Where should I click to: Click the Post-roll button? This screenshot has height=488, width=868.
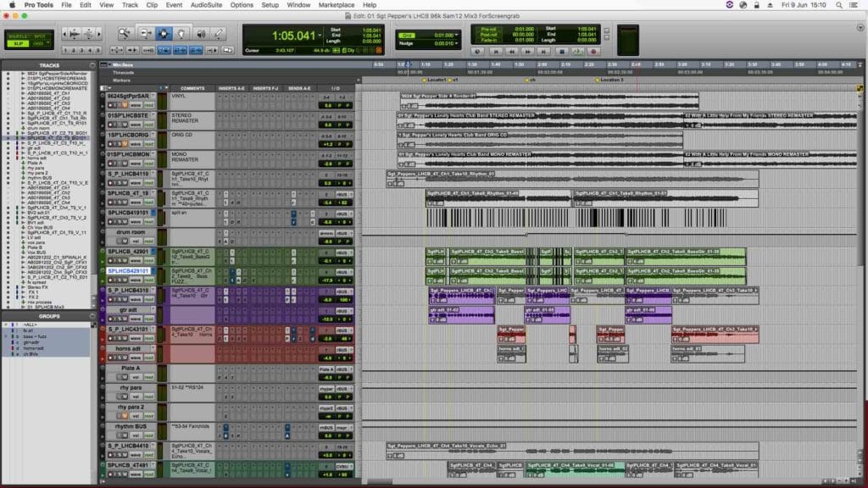(x=489, y=34)
